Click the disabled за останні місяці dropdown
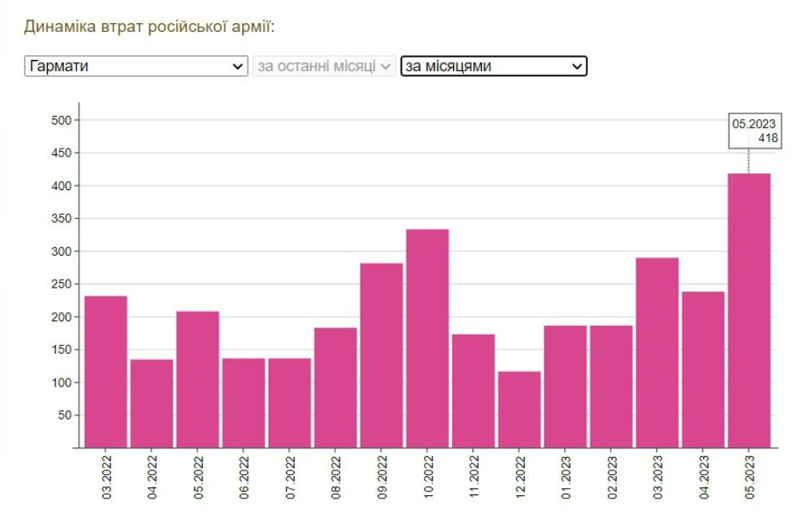 pos(324,66)
